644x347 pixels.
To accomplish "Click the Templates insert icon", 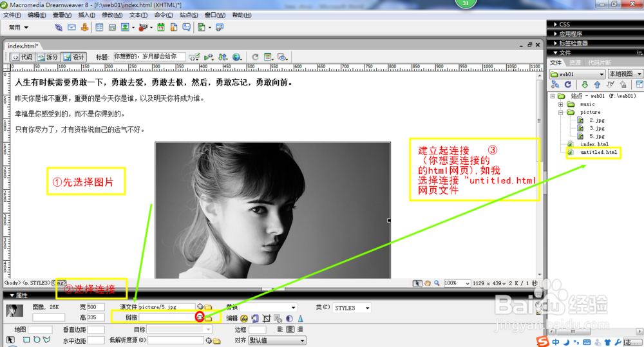I will coord(201,28).
